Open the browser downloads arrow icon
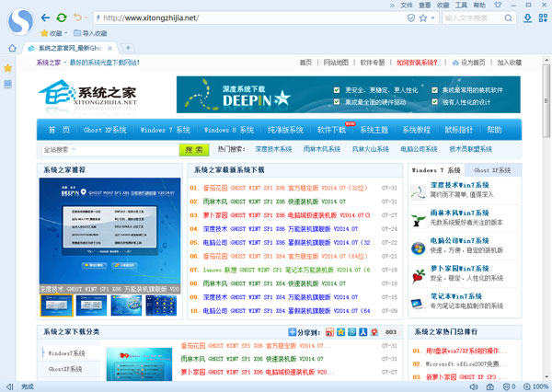 tap(527, 18)
